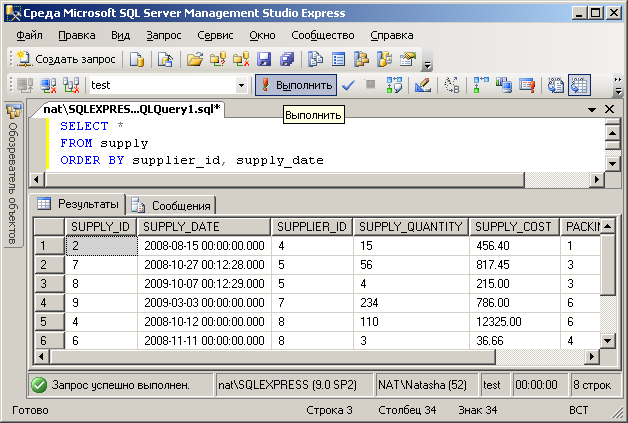Viewport: 628px width, 423px height.
Task: Open the Сервис menu
Action: (x=215, y=35)
